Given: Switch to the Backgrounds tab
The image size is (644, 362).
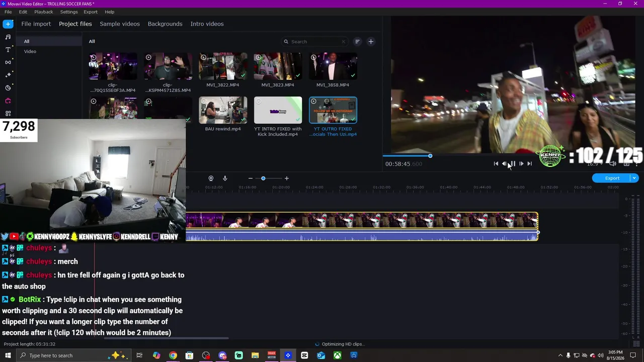Looking at the screenshot, I should click(165, 24).
